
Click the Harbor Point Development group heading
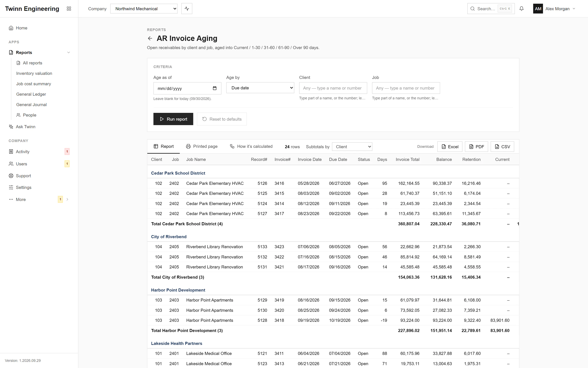coord(178,290)
